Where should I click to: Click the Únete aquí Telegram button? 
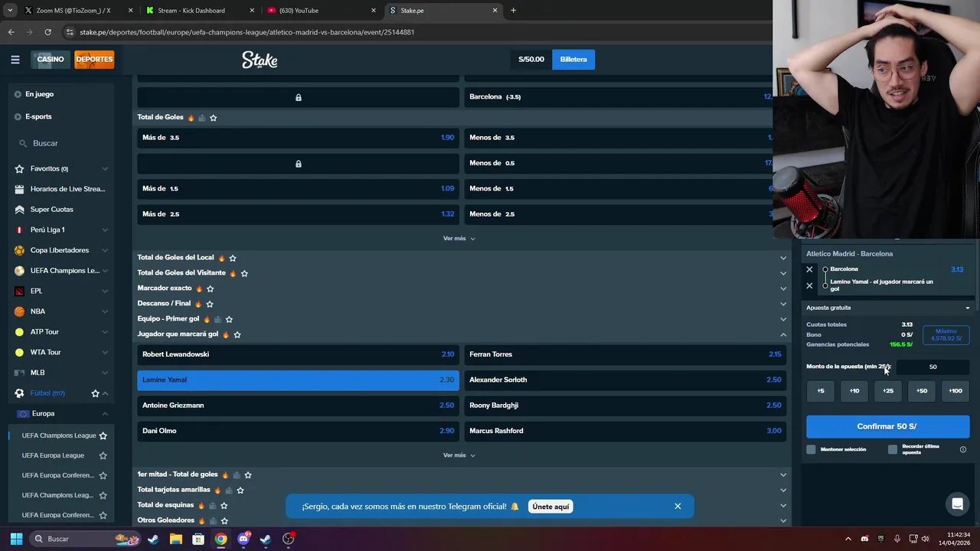[x=550, y=507]
